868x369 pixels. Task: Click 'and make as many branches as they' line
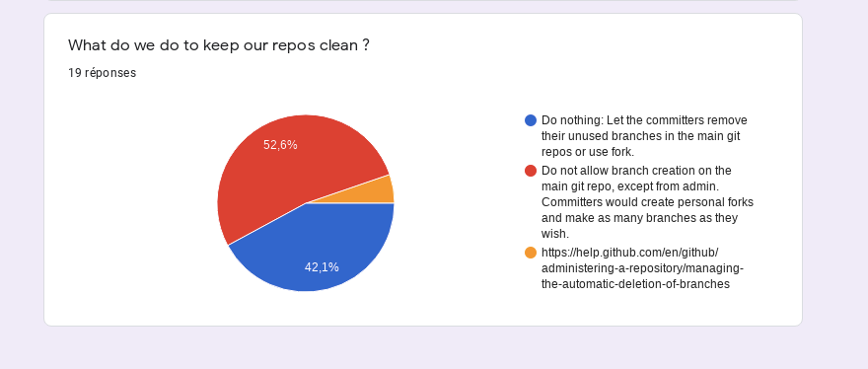639,218
